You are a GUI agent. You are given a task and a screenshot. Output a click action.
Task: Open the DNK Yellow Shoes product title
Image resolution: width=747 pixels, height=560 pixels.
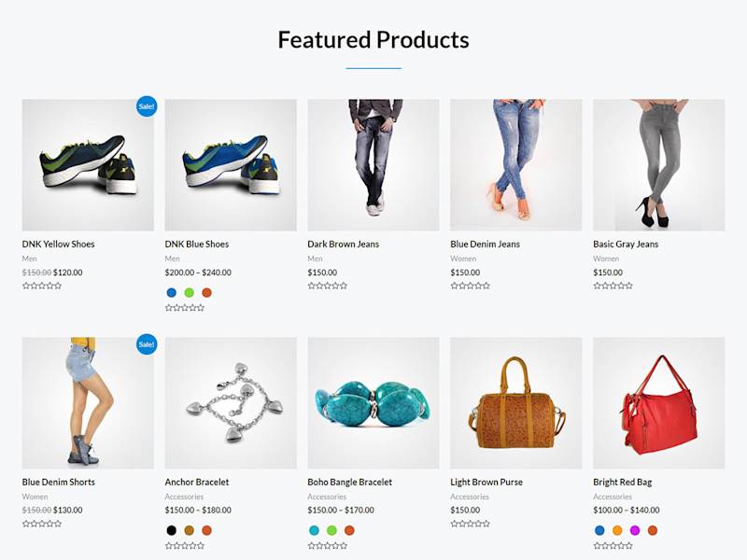[58, 244]
